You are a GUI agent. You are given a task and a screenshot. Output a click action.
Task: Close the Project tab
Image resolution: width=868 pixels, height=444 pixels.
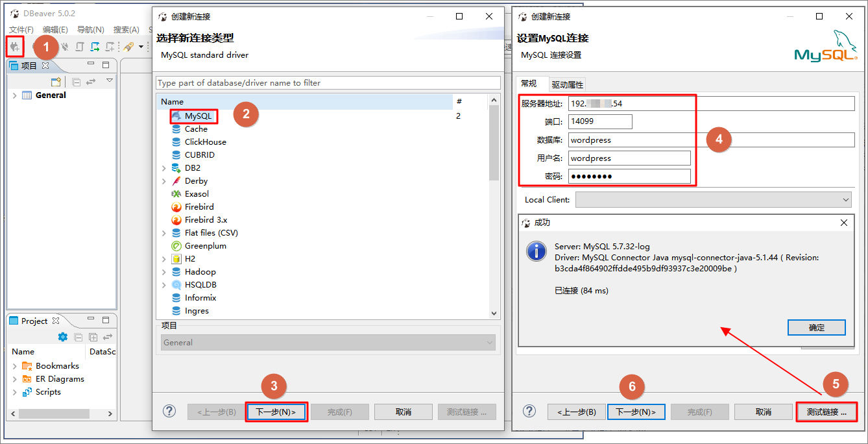point(56,321)
